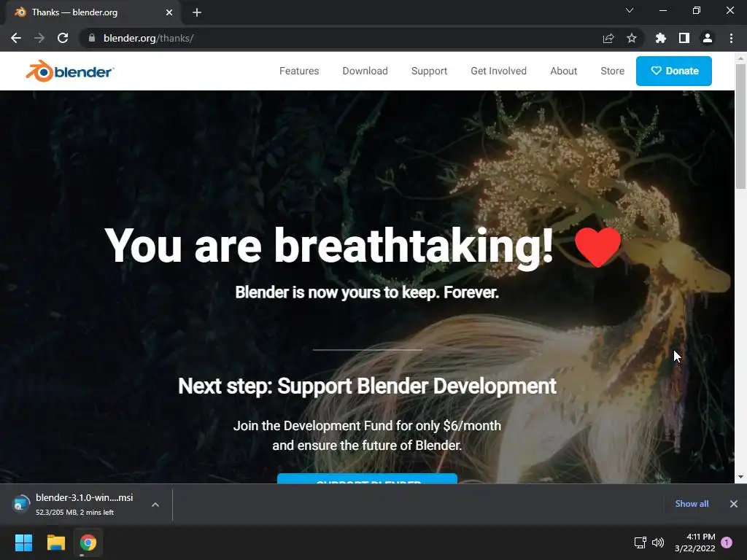The image size is (747, 560).
Task: Click the blender-3.1.0 msi download item
Action: click(x=86, y=505)
